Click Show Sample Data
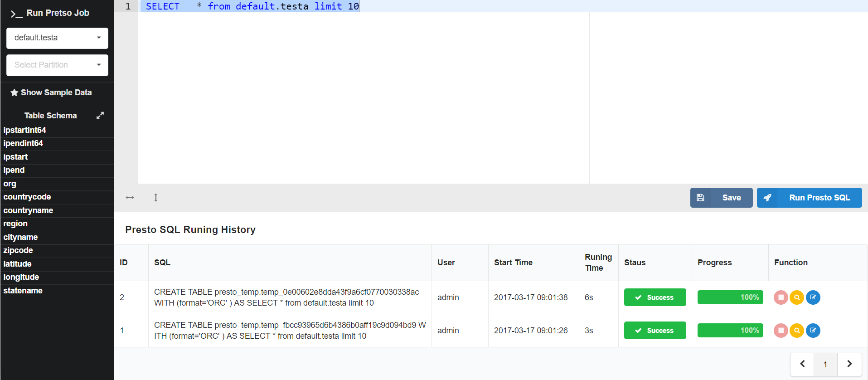 [x=51, y=93]
